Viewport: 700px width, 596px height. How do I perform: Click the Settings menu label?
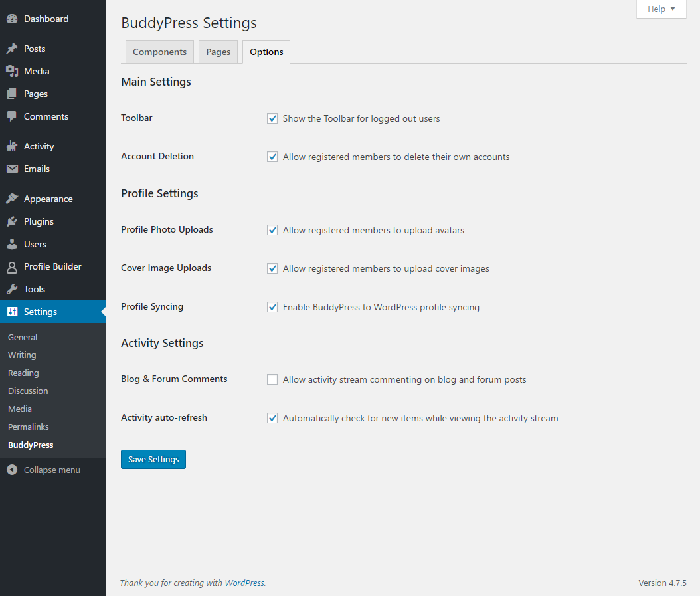coord(40,312)
